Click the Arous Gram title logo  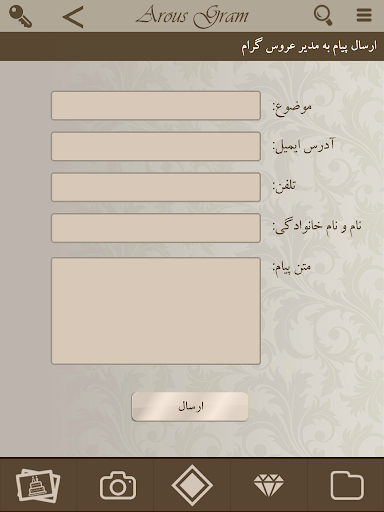193,16
